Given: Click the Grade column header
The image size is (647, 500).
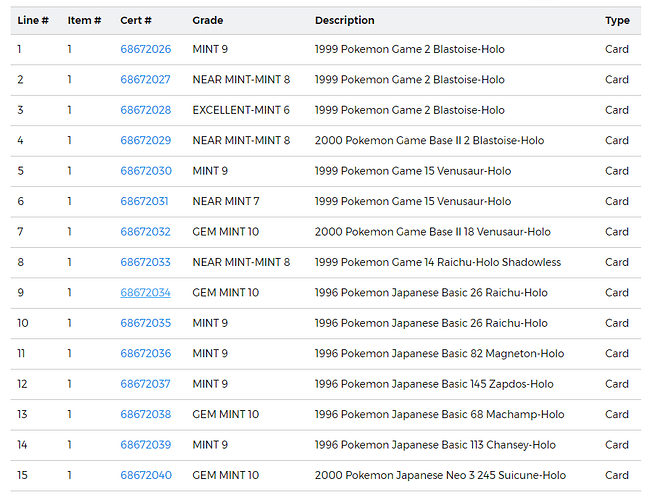Looking at the screenshot, I should 208,20.
